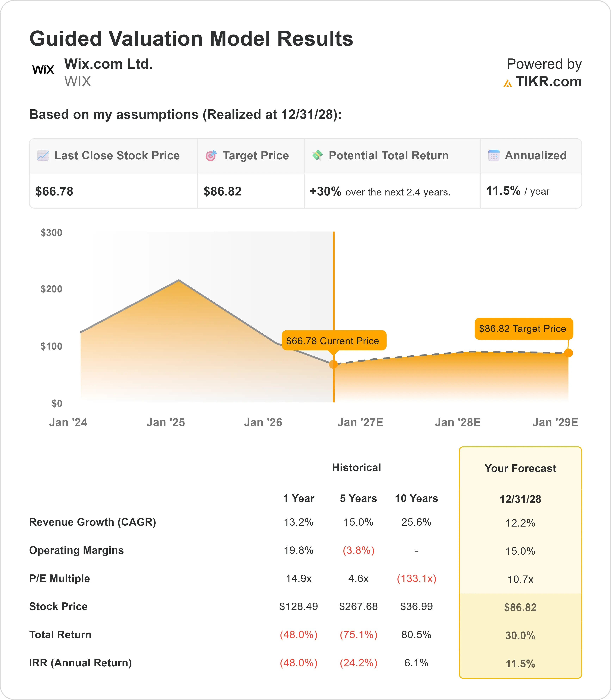Click the $86.82 value in the summary table
This screenshot has width=611, height=700.
(223, 191)
